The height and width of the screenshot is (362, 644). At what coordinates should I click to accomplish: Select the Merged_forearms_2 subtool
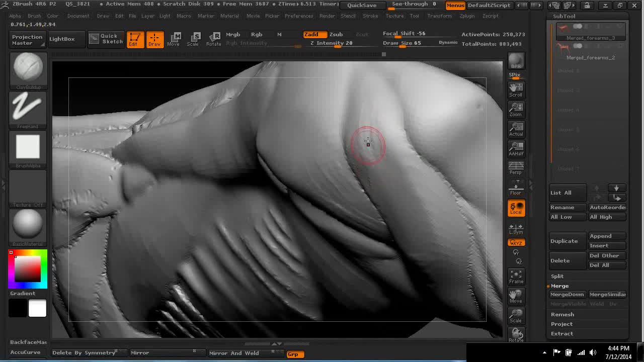[x=591, y=51]
